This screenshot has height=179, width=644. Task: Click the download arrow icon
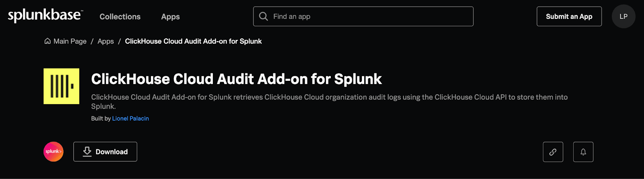pyautogui.click(x=87, y=152)
